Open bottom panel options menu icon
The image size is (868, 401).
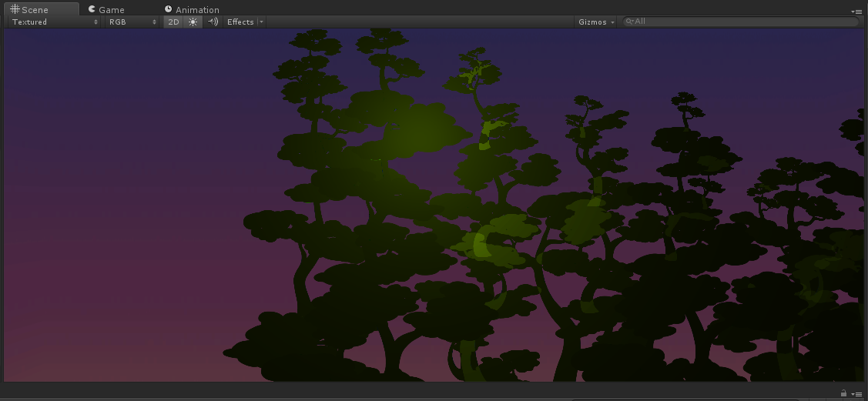[x=856, y=394]
